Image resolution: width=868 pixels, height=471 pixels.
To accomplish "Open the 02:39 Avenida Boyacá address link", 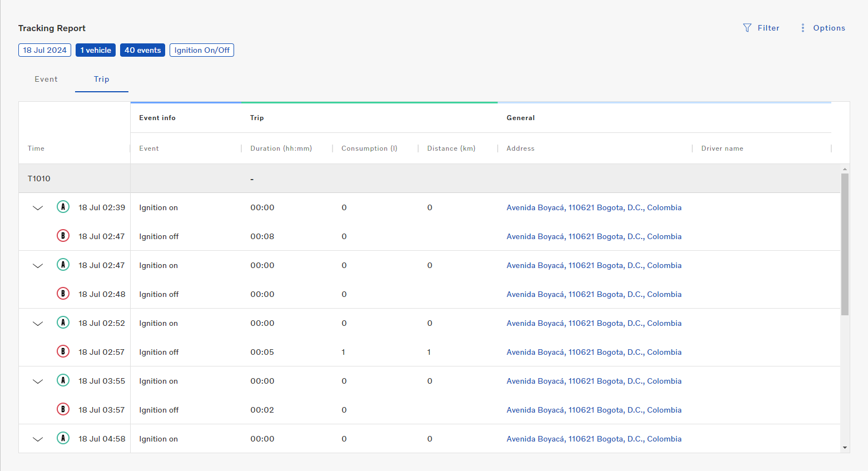I will 593,207.
